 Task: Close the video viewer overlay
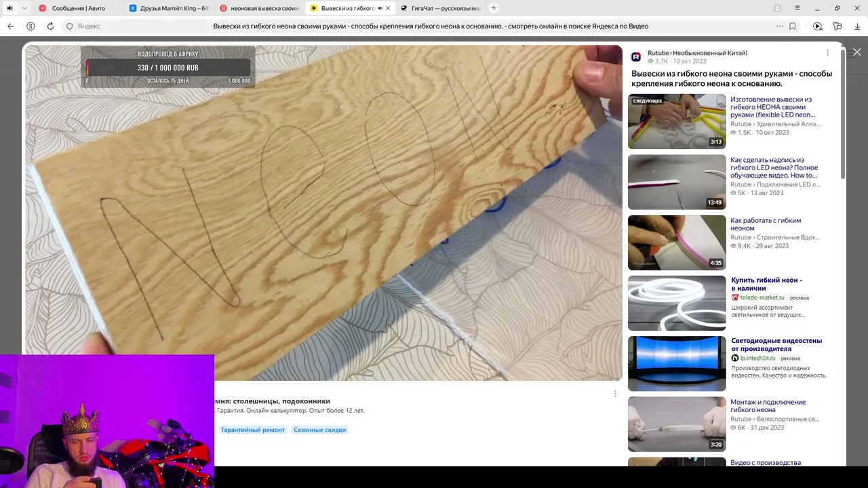[x=857, y=52]
